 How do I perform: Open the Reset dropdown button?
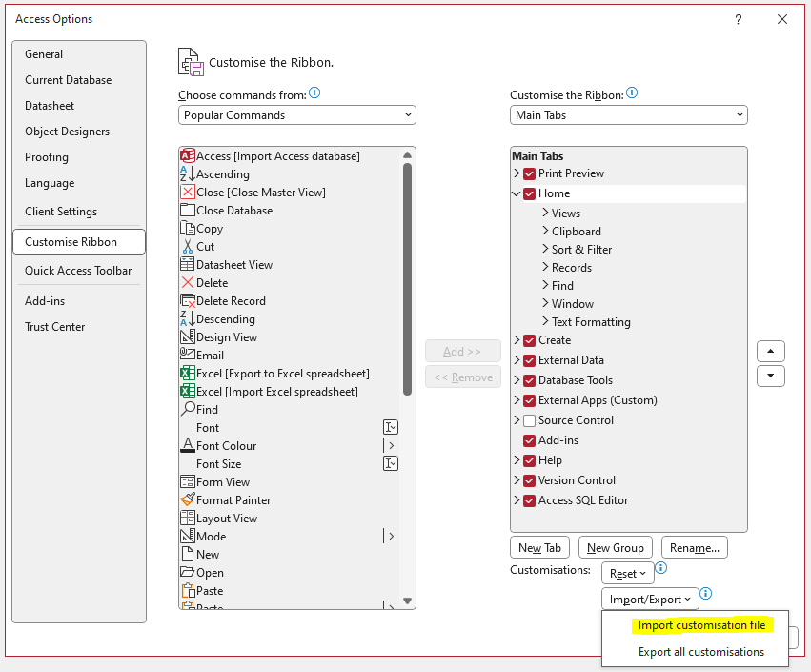pyautogui.click(x=627, y=574)
